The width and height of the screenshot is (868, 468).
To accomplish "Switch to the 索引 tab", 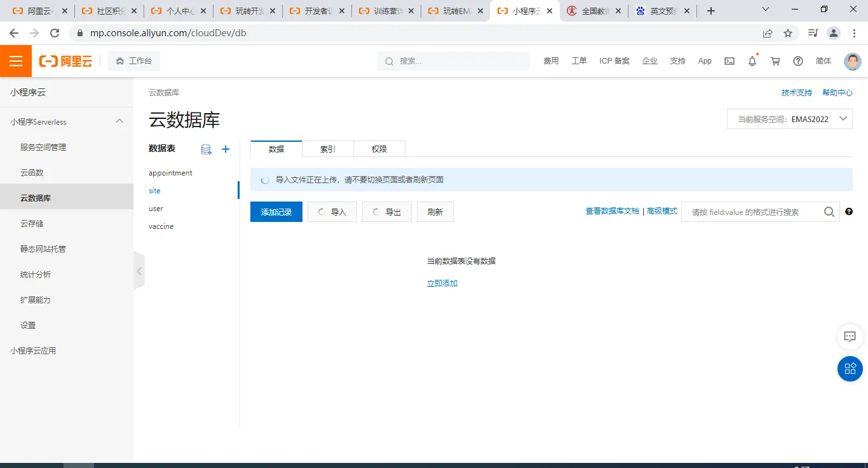I will click(x=328, y=149).
